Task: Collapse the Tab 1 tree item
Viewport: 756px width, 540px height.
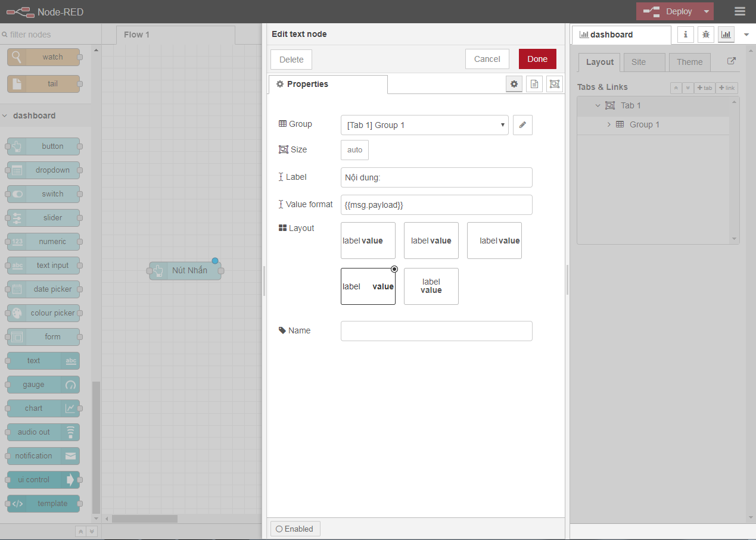Action: pos(598,105)
